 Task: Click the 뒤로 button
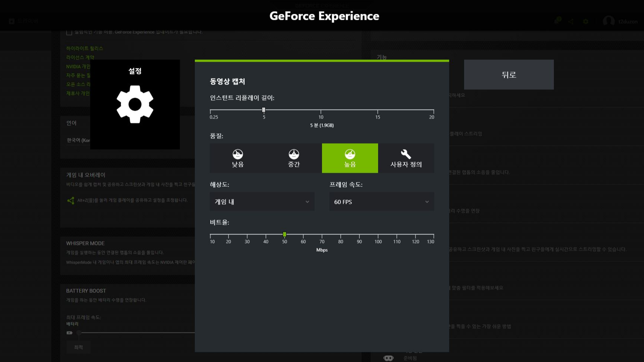pos(509,74)
